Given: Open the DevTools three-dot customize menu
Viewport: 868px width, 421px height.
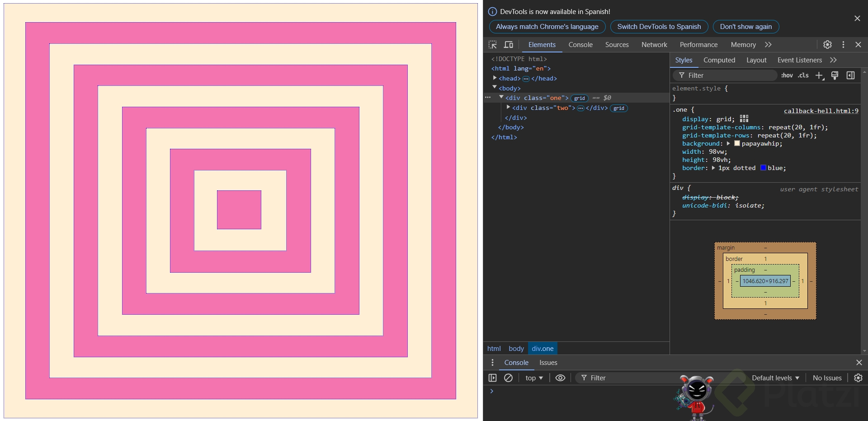Looking at the screenshot, I should pyautogui.click(x=843, y=45).
